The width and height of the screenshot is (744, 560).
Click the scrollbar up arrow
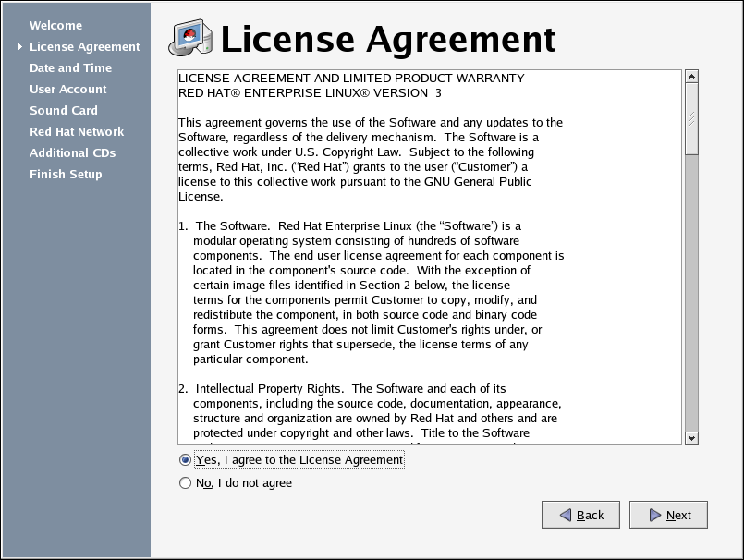690,77
